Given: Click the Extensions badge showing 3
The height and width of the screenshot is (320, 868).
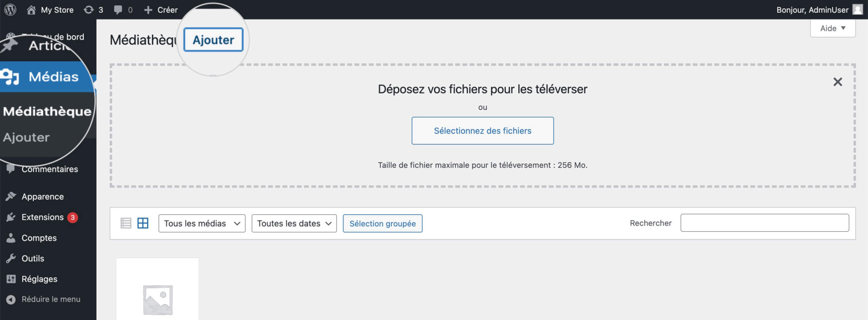Looking at the screenshot, I should click(x=73, y=218).
